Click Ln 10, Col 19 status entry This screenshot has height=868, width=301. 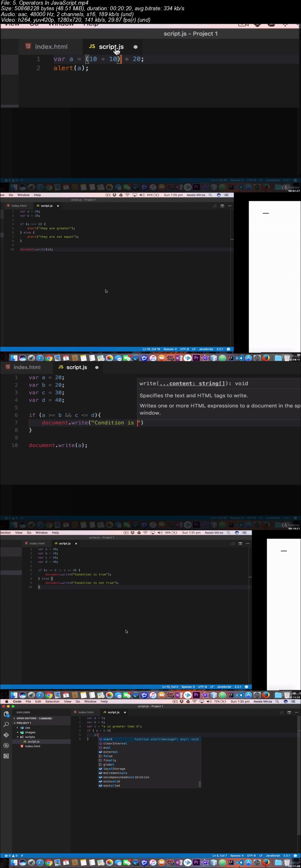(x=151, y=349)
